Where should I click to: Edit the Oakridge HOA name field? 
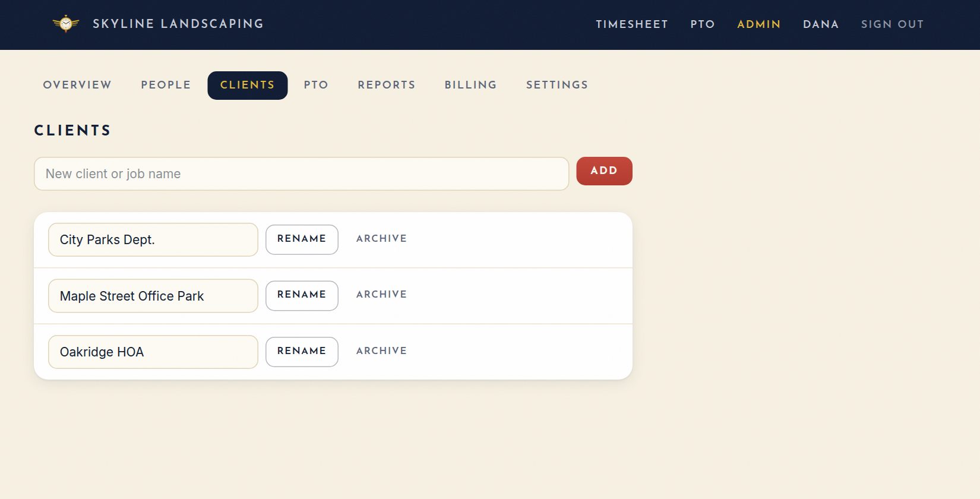coord(153,352)
